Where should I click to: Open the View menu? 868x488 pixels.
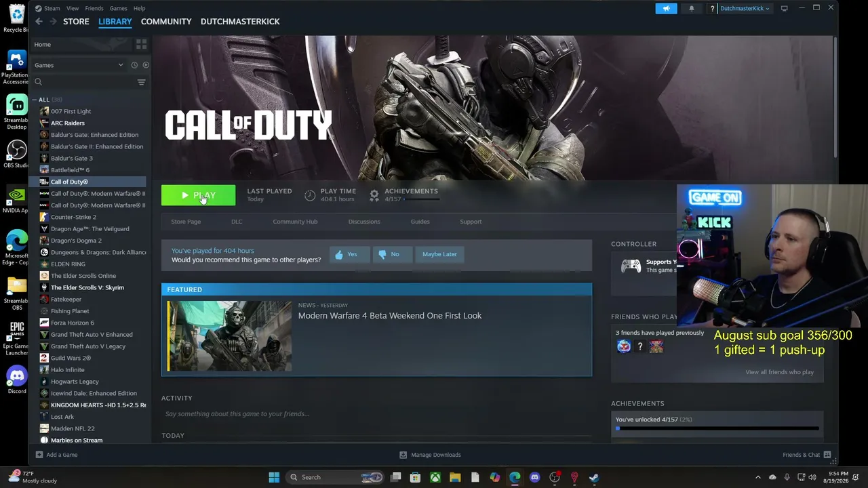click(x=73, y=8)
